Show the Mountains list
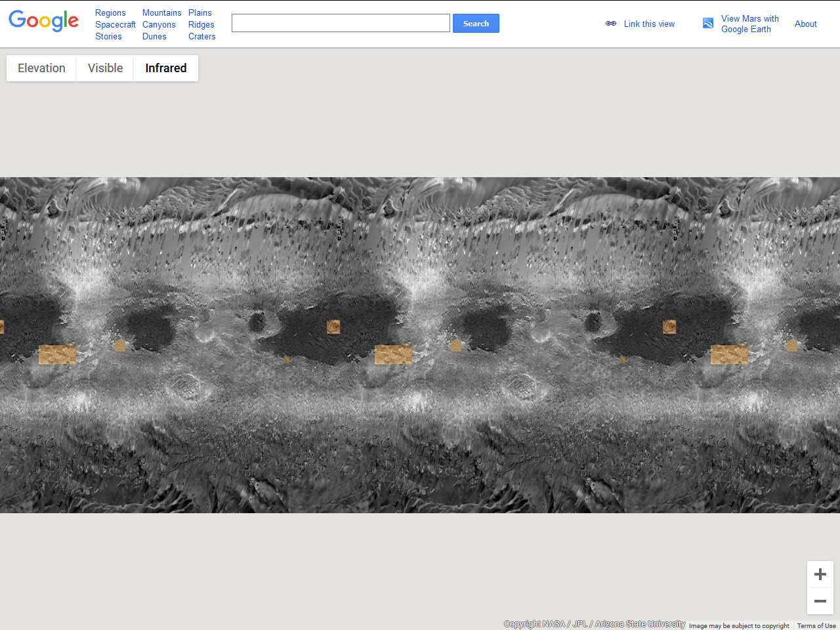The image size is (840, 630). click(162, 12)
